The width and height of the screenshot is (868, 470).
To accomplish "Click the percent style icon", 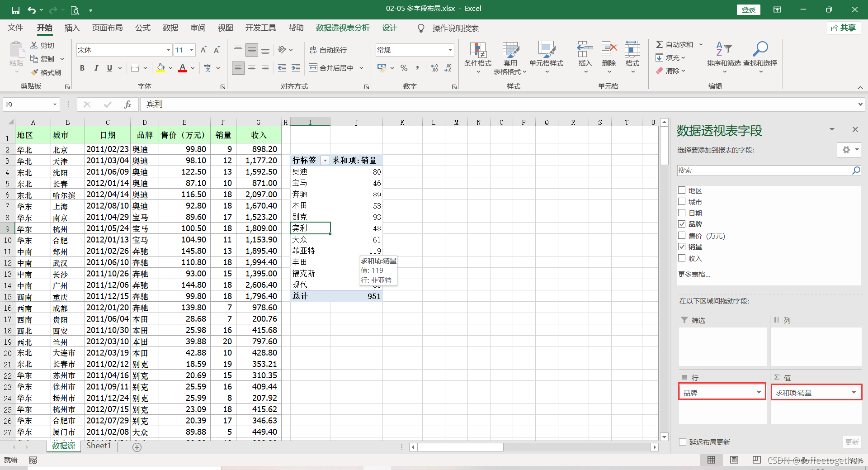I will [404, 68].
